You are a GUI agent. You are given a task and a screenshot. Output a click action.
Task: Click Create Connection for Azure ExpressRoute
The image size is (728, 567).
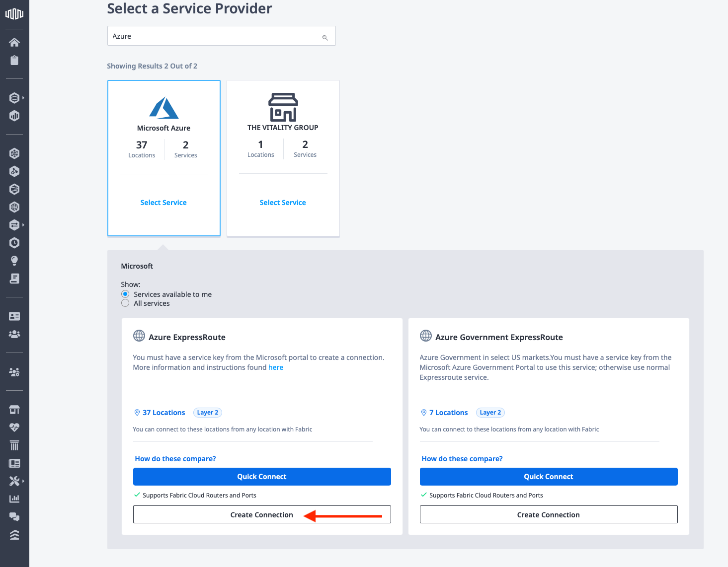point(262,514)
